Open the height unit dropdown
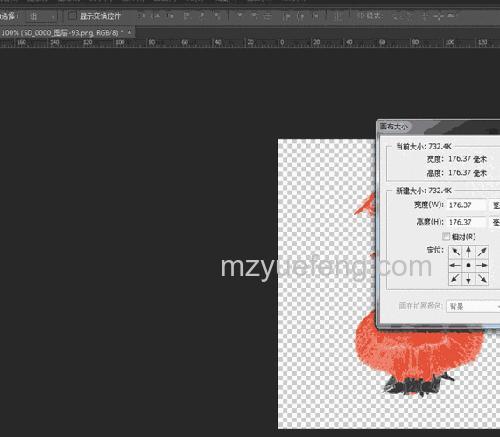The height and width of the screenshot is (437, 500). point(495,222)
